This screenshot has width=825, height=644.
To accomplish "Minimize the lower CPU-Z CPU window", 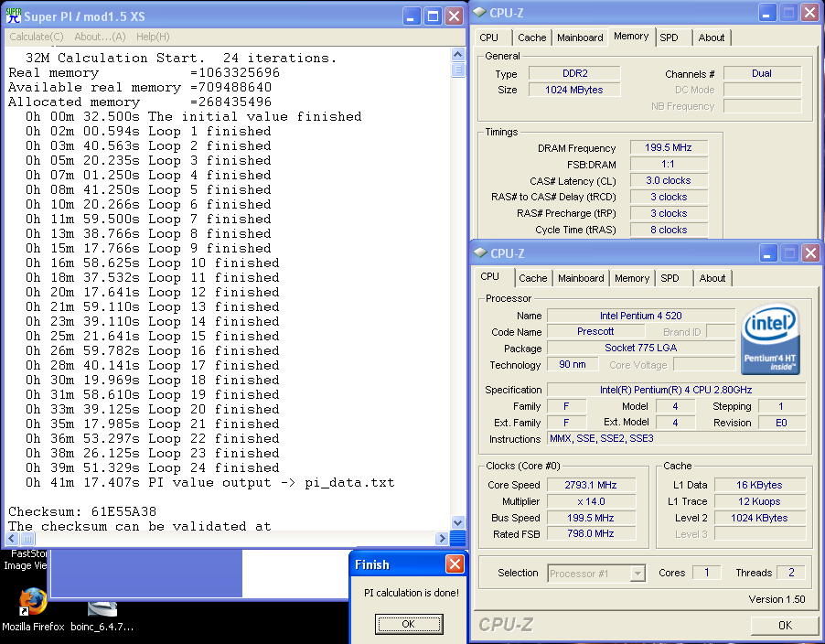I will pyautogui.click(x=768, y=253).
